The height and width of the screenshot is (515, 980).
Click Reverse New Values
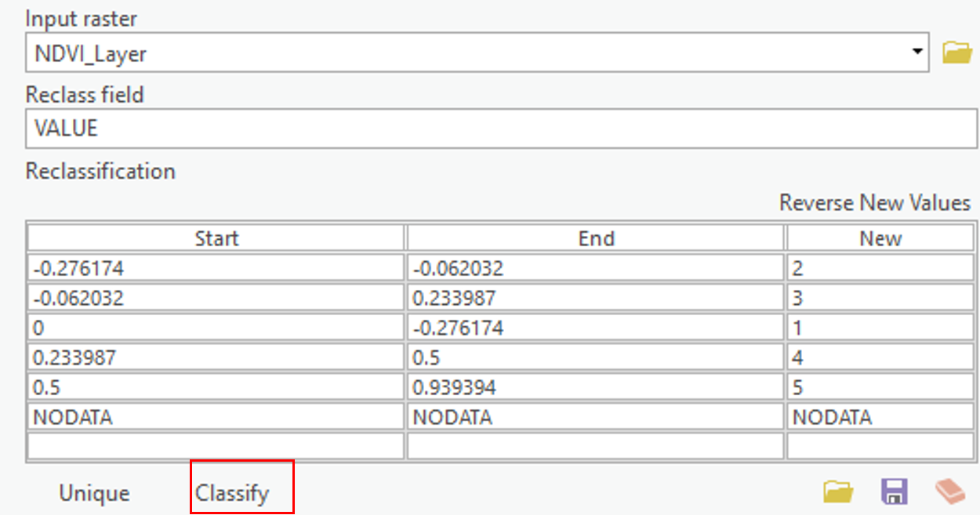click(x=874, y=203)
